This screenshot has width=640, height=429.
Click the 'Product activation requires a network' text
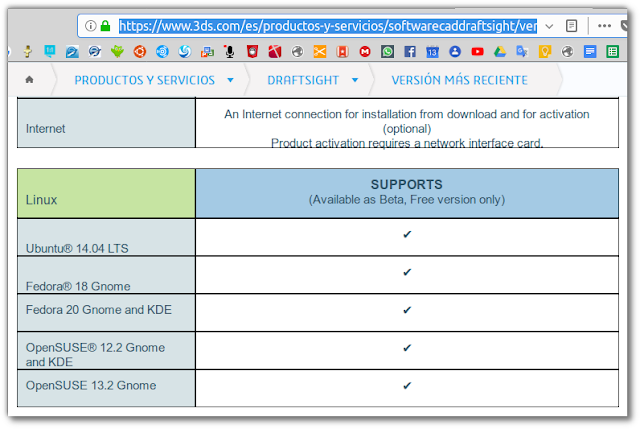407,143
